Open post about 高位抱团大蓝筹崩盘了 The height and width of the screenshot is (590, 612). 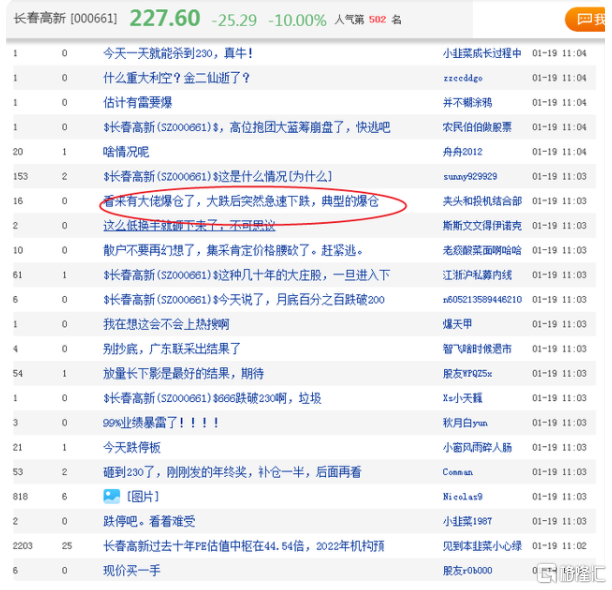247,127
